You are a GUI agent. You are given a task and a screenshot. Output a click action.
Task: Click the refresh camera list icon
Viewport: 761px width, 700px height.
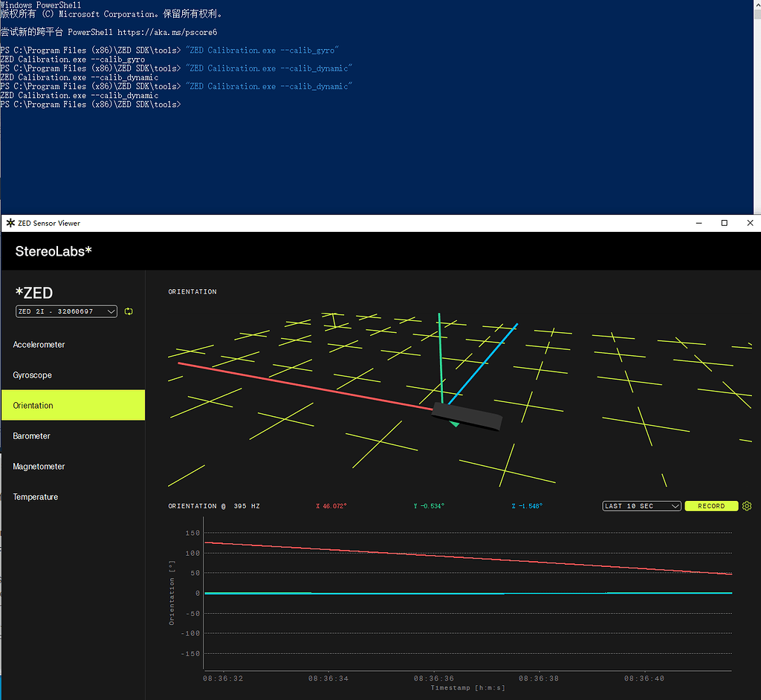[129, 311]
